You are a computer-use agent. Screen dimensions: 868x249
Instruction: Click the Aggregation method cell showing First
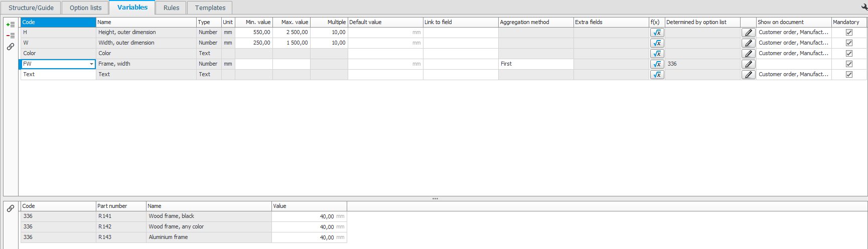click(x=535, y=64)
